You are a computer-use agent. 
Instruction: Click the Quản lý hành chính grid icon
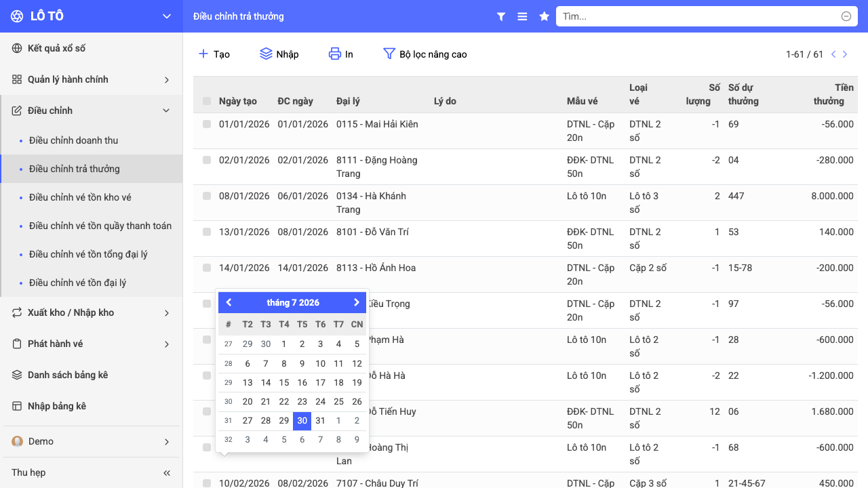tap(17, 79)
